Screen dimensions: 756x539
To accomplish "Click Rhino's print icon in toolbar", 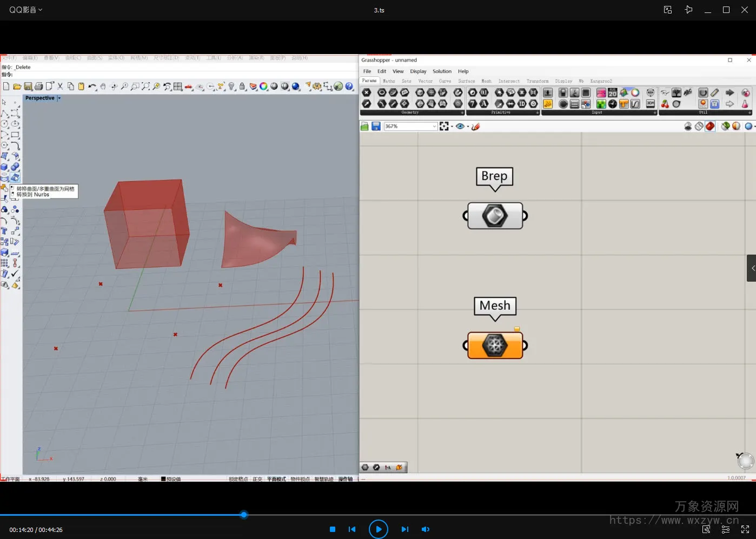I will pyautogui.click(x=38, y=86).
